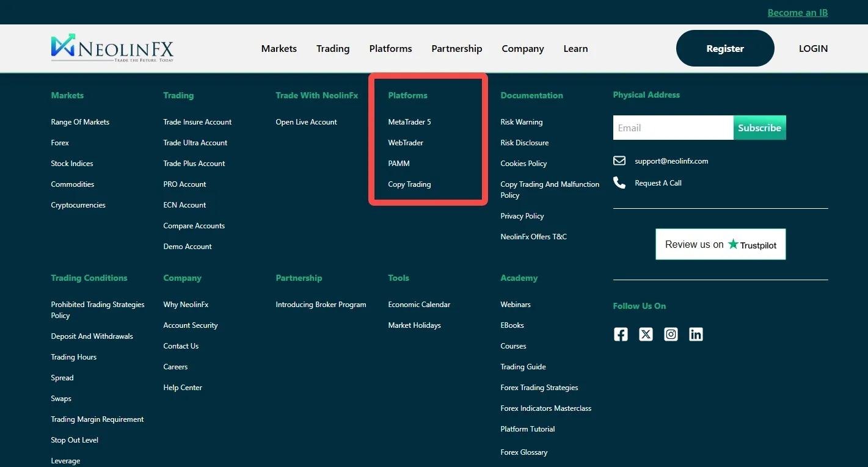Click Request A Call link
This screenshot has width=868, height=467.
click(x=658, y=183)
